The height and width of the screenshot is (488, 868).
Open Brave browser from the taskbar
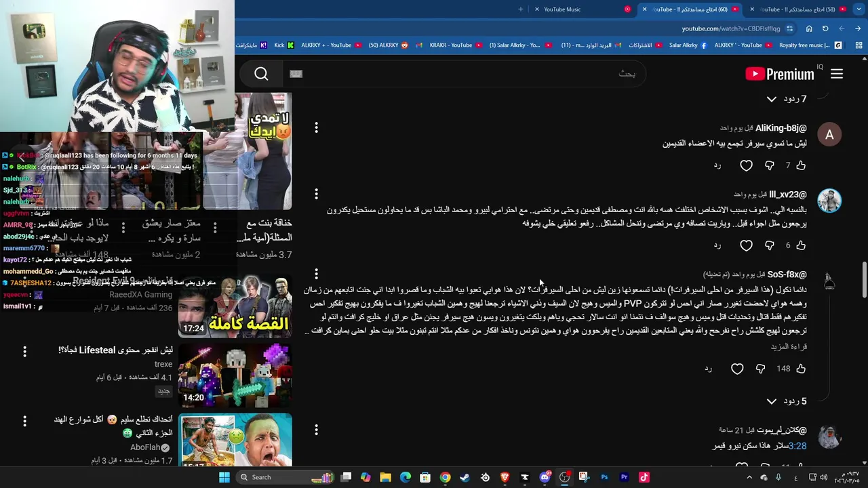pos(505,477)
